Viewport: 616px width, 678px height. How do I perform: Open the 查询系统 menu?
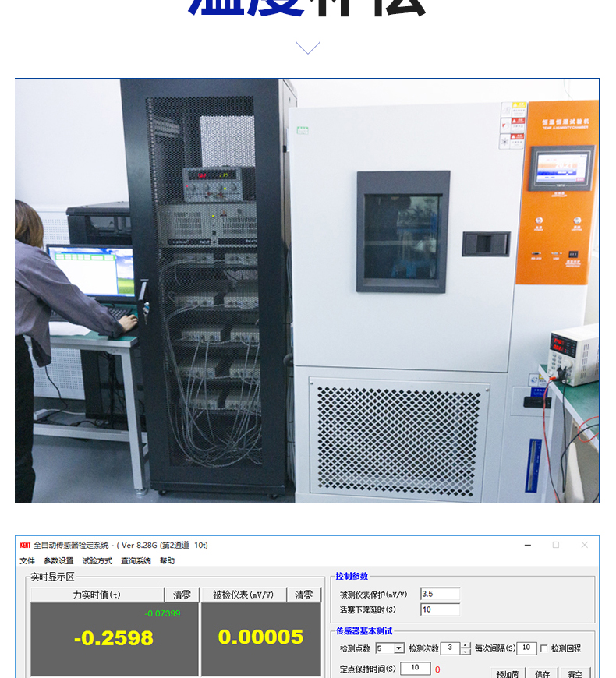pyautogui.click(x=136, y=560)
